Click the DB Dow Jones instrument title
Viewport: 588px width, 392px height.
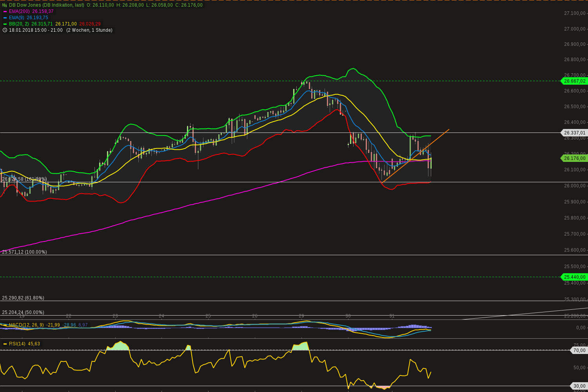click(x=47, y=5)
